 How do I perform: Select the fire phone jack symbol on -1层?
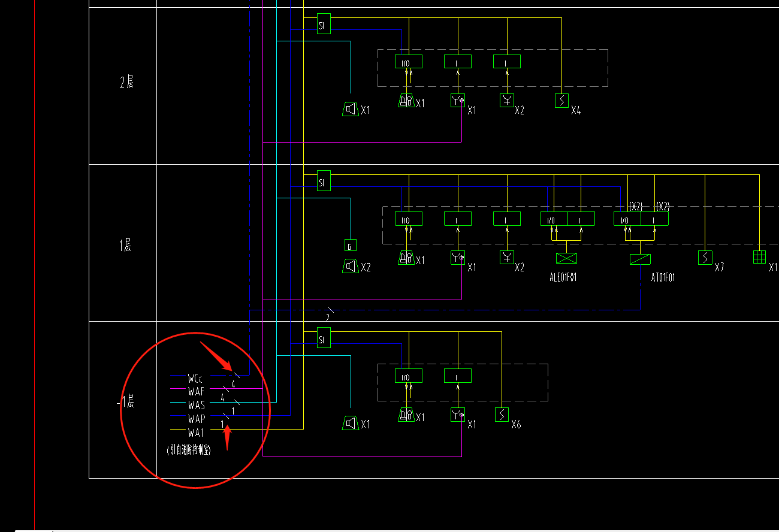[x=458, y=415]
